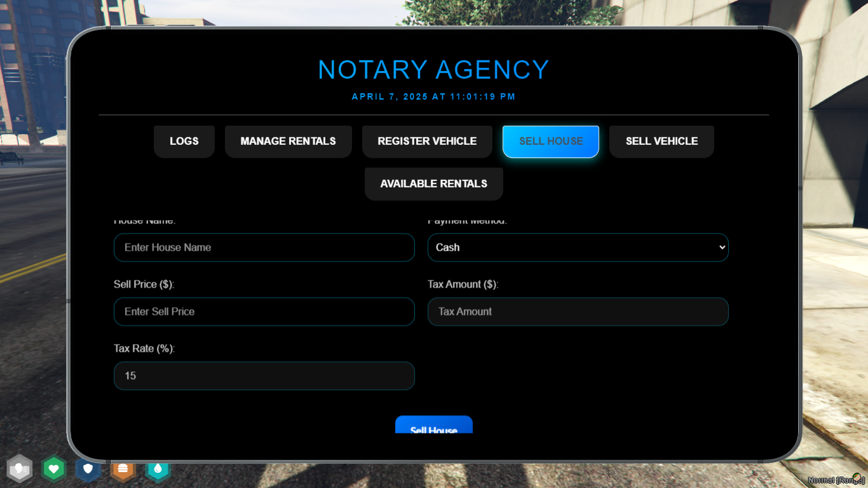Focus the Enter Sell Price field

pos(264,311)
